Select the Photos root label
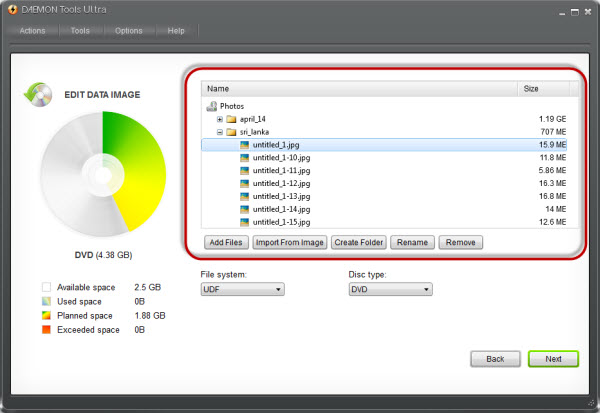Viewport: 600px width, 413px height. 232,106
